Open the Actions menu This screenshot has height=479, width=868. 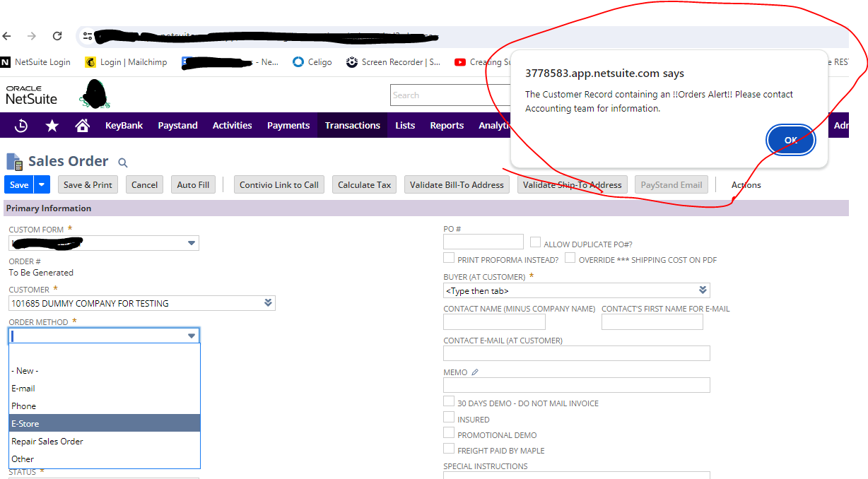pos(746,185)
